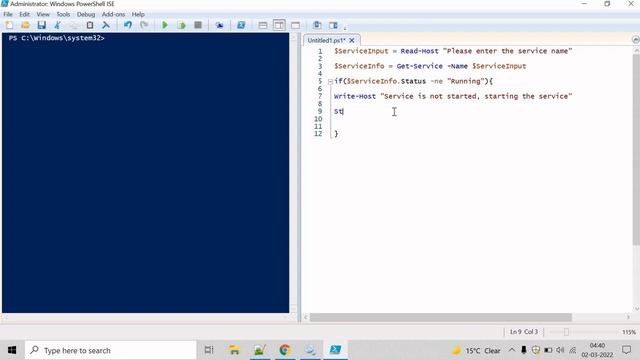Show script pane on right layout
The width and height of the screenshot is (640, 360).
point(279,25)
